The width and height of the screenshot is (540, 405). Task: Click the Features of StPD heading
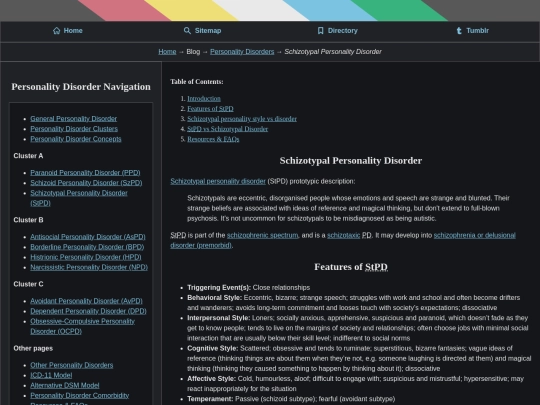point(351,267)
